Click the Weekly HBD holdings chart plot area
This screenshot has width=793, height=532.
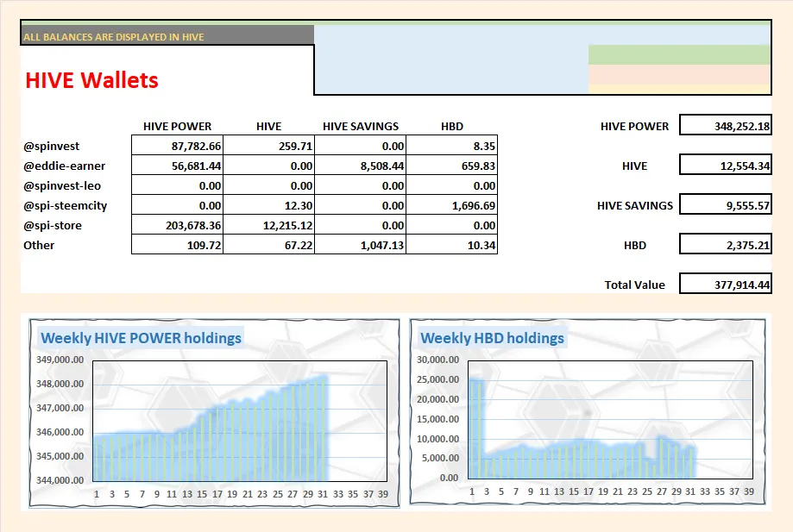click(x=610, y=420)
